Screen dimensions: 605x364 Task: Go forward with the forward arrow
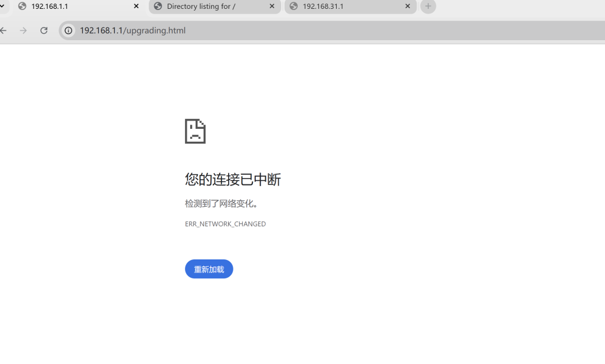(x=24, y=31)
